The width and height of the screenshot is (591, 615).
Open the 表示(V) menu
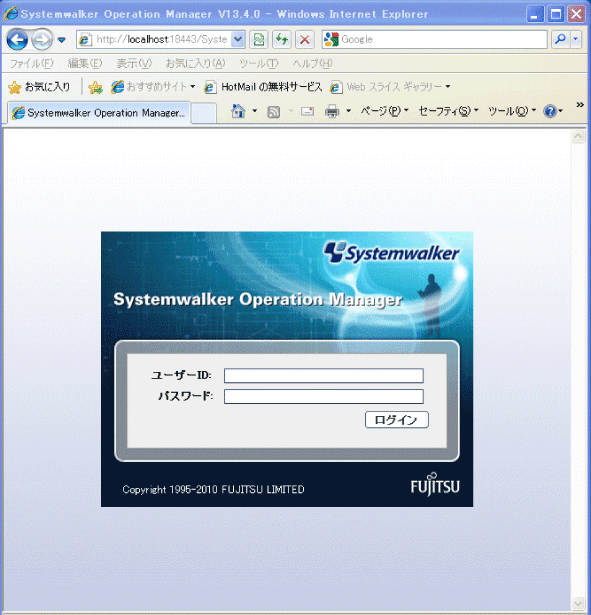pos(134,64)
